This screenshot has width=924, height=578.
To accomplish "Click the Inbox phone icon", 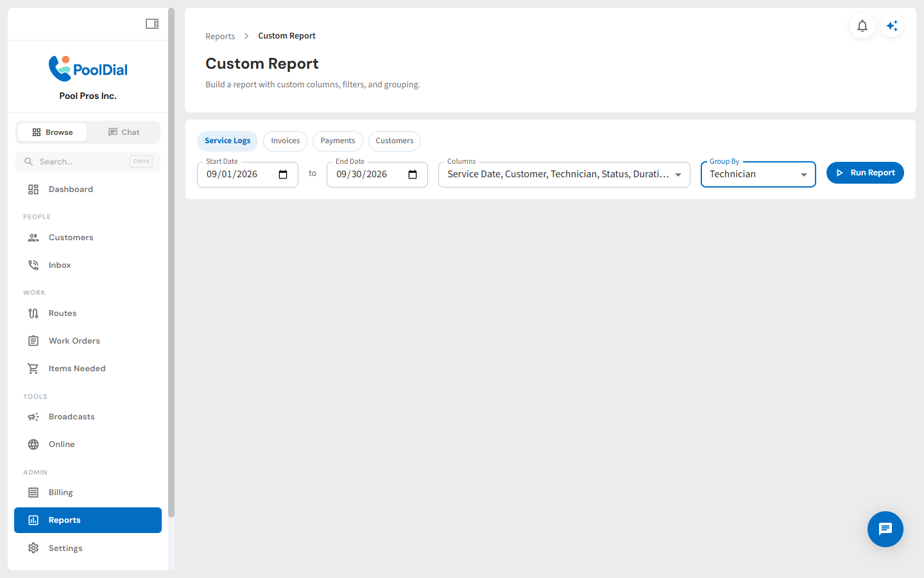I will pyautogui.click(x=33, y=265).
